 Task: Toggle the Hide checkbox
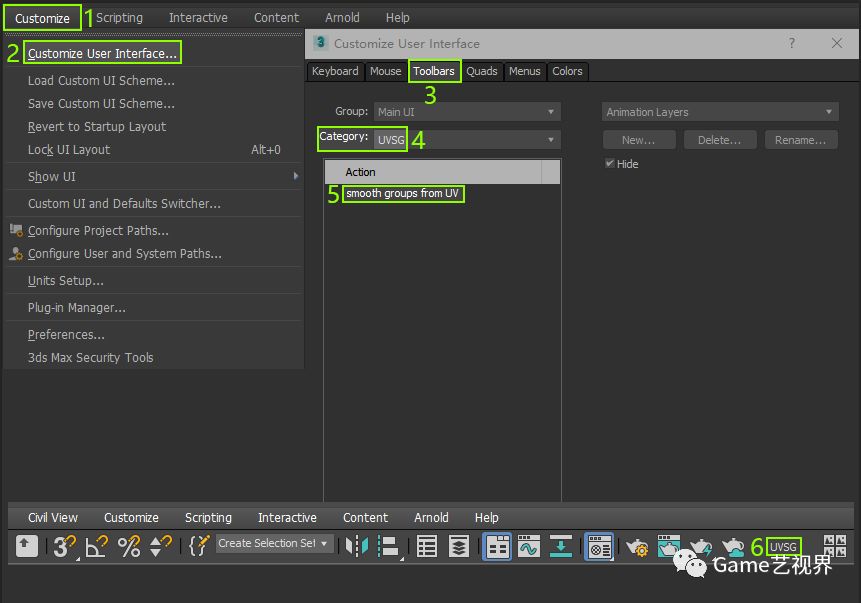pos(610,163)
